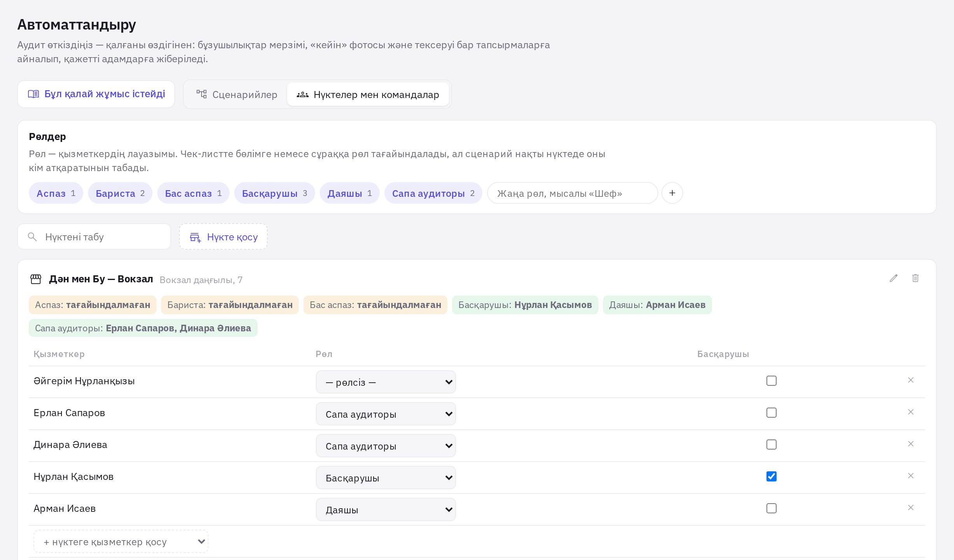Click the Сапа аудиторы: Ерлан Сапаров tag
This screenshot has height=560, width=954.
point(143,328)
